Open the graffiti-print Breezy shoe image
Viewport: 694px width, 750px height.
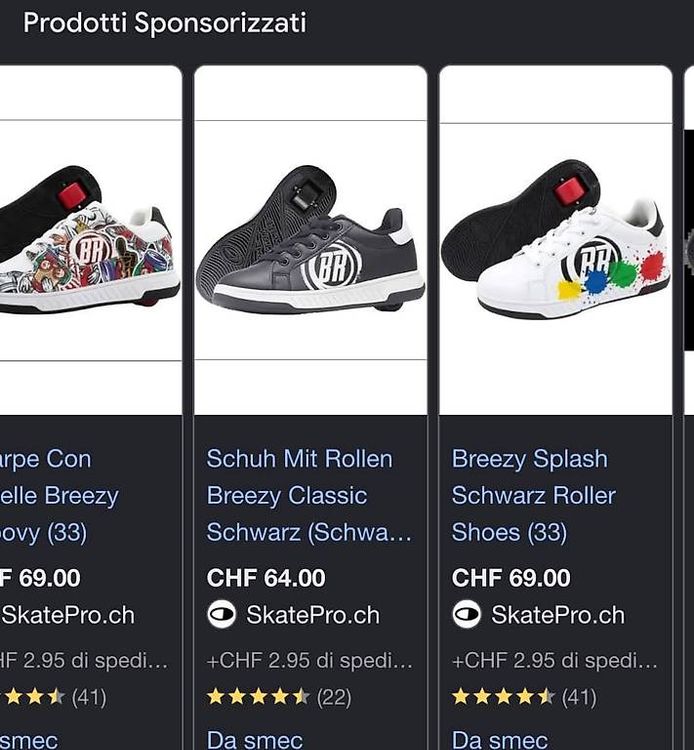(x=90, y=240)
